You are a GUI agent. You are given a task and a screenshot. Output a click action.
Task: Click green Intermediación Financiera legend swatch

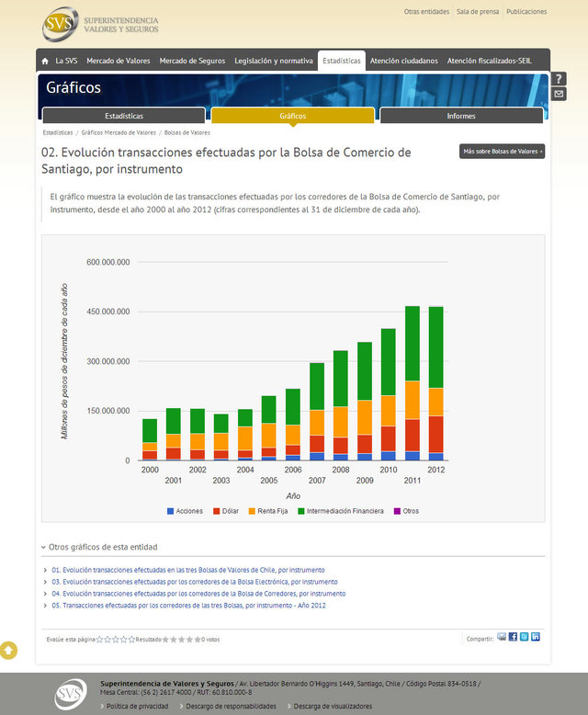pos(300,511)
